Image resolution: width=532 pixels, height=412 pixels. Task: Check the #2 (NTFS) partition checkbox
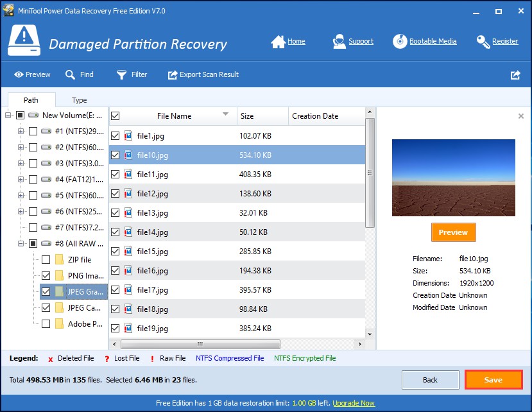click(33, 148)
